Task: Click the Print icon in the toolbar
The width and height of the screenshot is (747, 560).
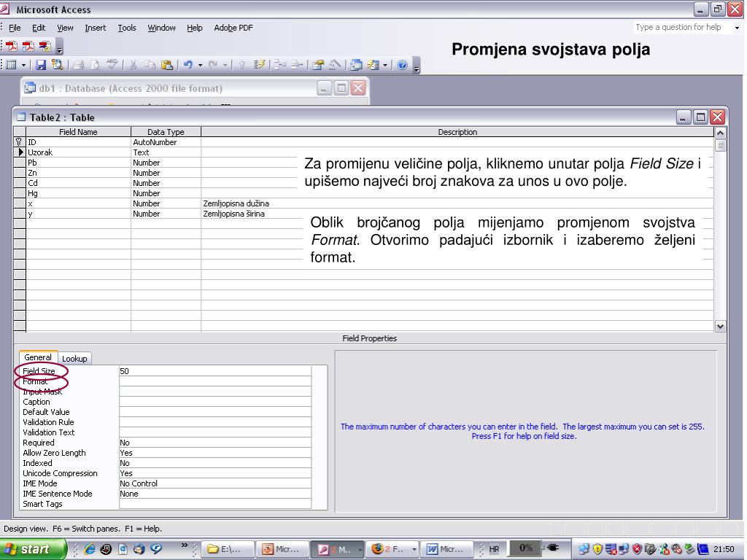Action: [79, 65]
